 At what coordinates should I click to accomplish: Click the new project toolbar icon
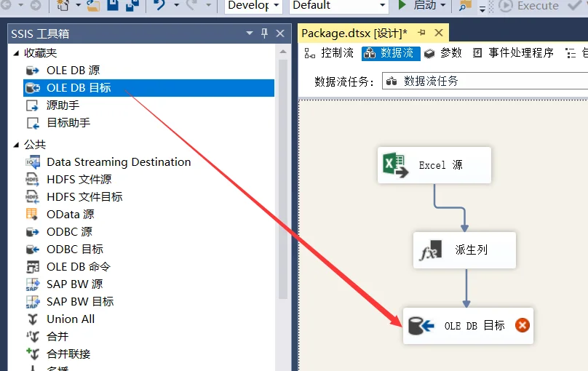63,5
